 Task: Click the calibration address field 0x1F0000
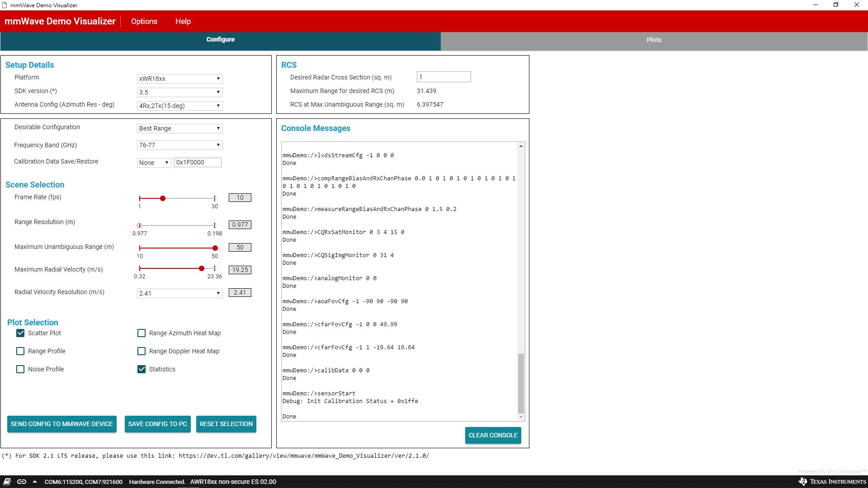click(x=198, y=162)
